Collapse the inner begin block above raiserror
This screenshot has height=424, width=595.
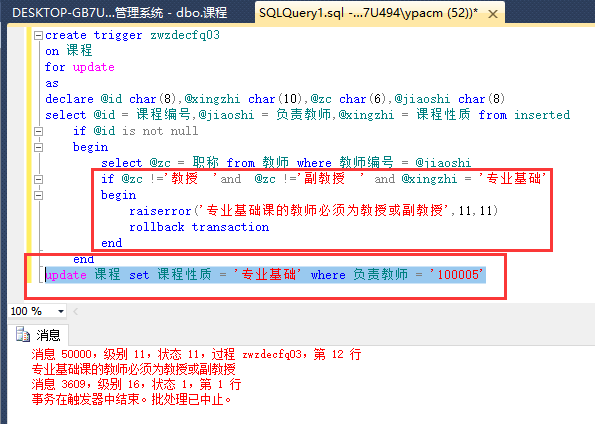click(38, 195)
